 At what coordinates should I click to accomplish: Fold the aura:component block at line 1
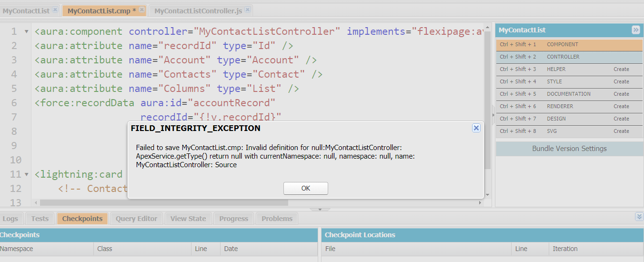point(27,32)
